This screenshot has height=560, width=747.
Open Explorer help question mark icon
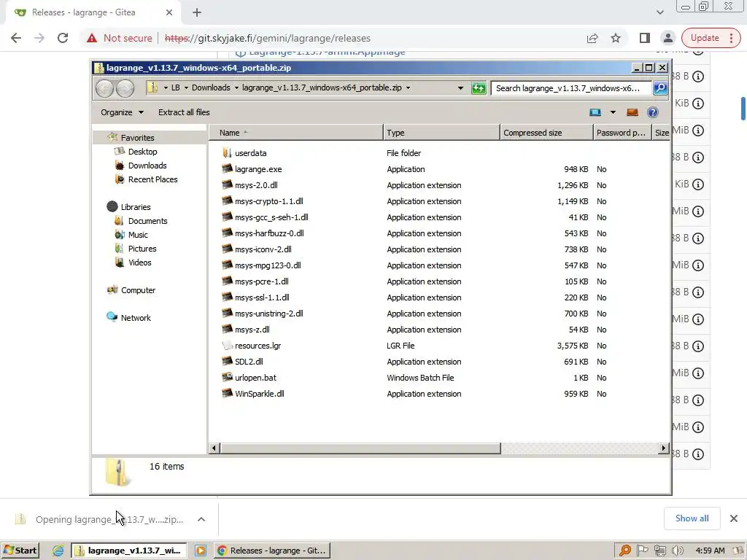653,112
